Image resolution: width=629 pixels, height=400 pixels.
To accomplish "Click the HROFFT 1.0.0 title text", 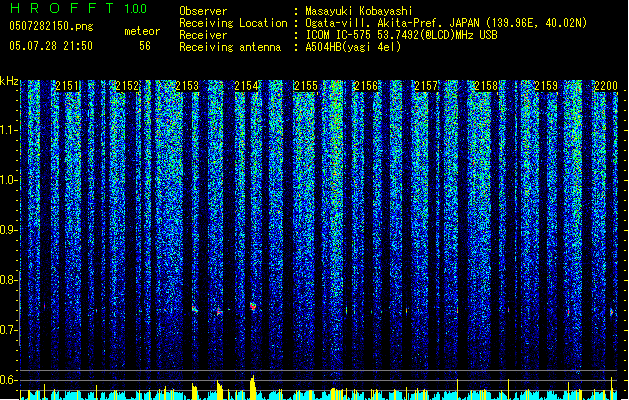I will tap(79, 8).
